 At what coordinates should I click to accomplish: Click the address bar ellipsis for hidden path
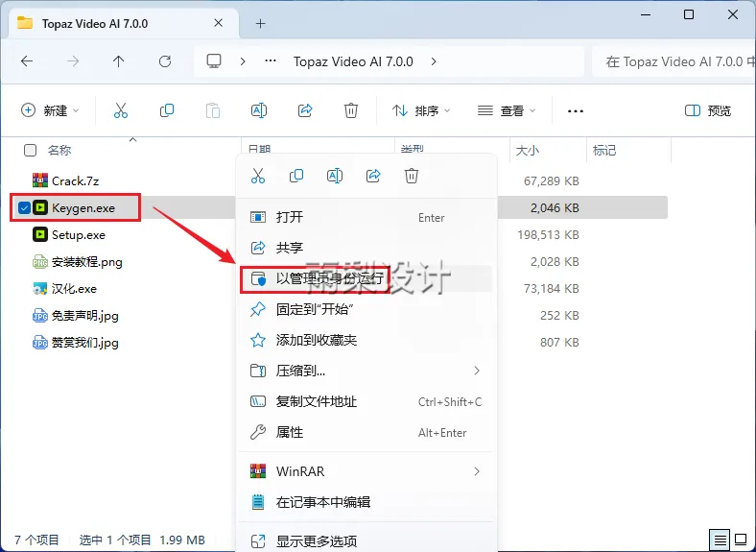pyautogui.click(x=271, y=60)
